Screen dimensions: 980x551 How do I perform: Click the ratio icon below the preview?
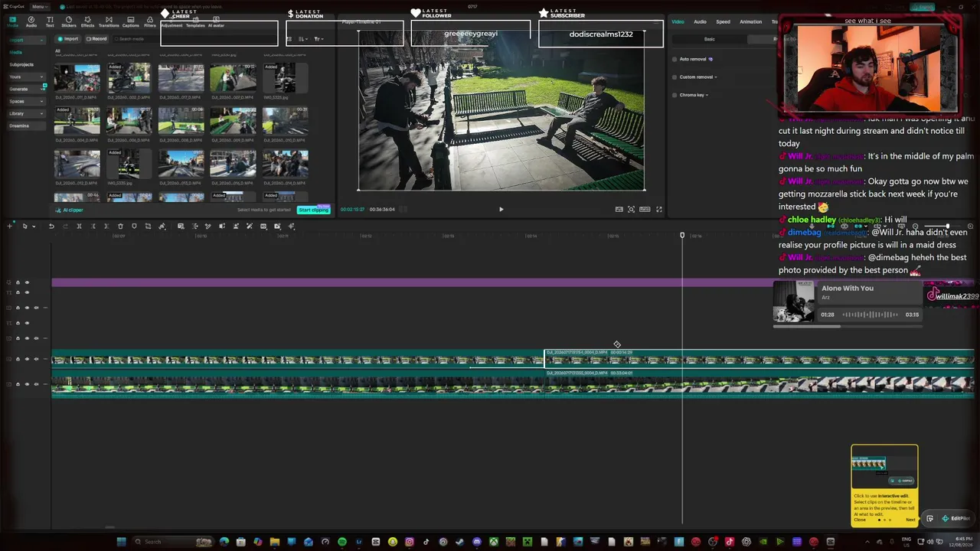pyautogui.click(x=645, y=209)
